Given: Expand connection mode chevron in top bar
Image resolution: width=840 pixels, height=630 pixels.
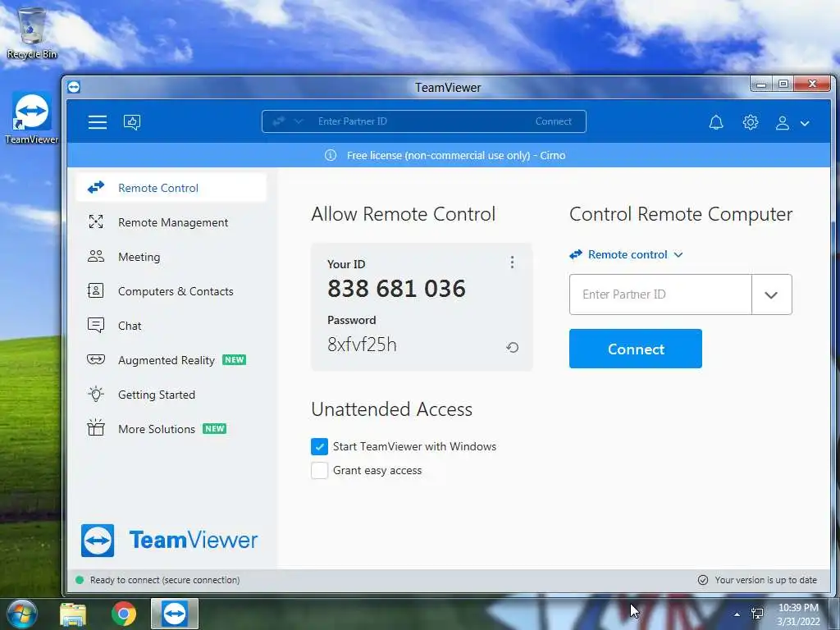Looking at the screenshot, I should click(x=299, y=121).
